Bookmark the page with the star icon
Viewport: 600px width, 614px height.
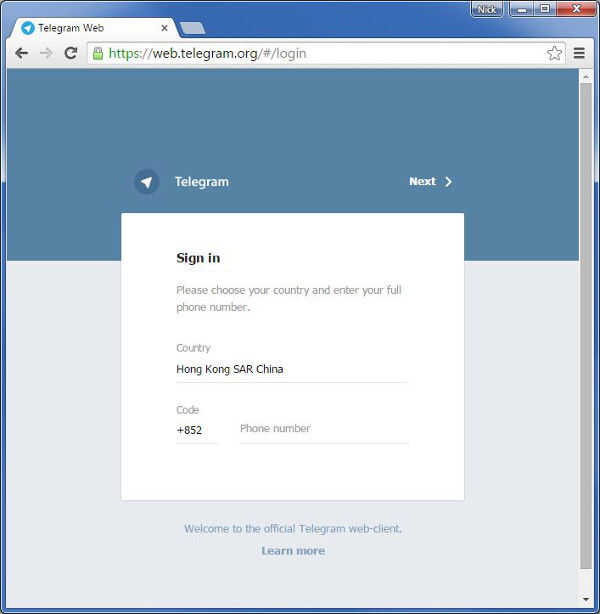(554, 53)
